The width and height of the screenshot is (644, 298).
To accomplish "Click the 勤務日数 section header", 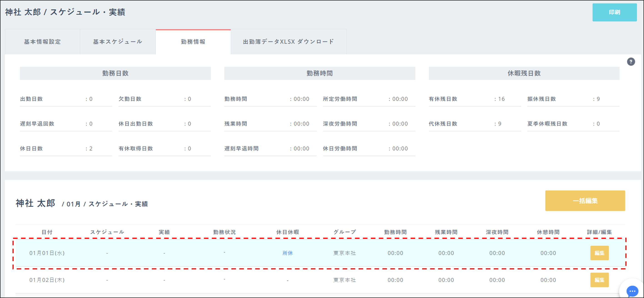I will pos(115,73).
